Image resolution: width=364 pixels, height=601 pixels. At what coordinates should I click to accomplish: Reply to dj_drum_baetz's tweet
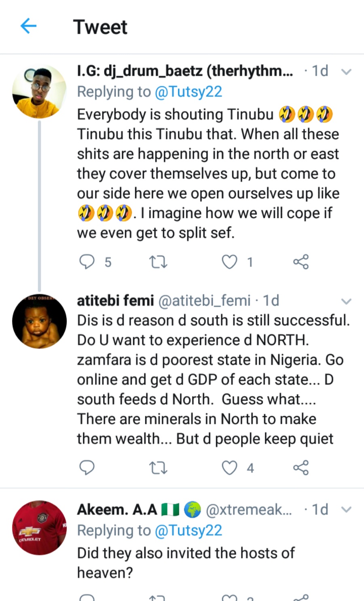[x=87, y=262]
